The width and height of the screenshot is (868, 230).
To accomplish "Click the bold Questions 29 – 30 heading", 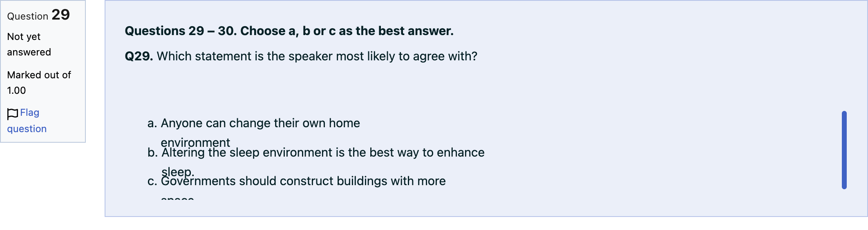I will click(289, 31).
